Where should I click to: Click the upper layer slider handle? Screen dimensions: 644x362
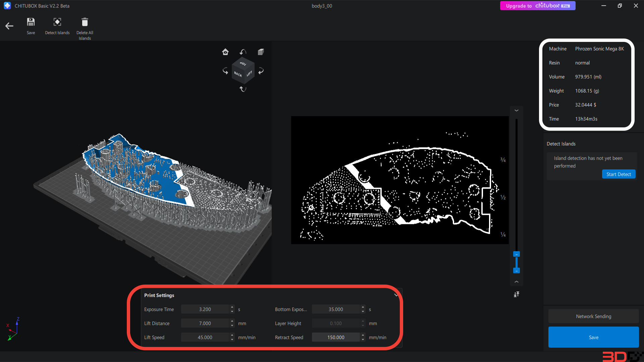point(517,254)
